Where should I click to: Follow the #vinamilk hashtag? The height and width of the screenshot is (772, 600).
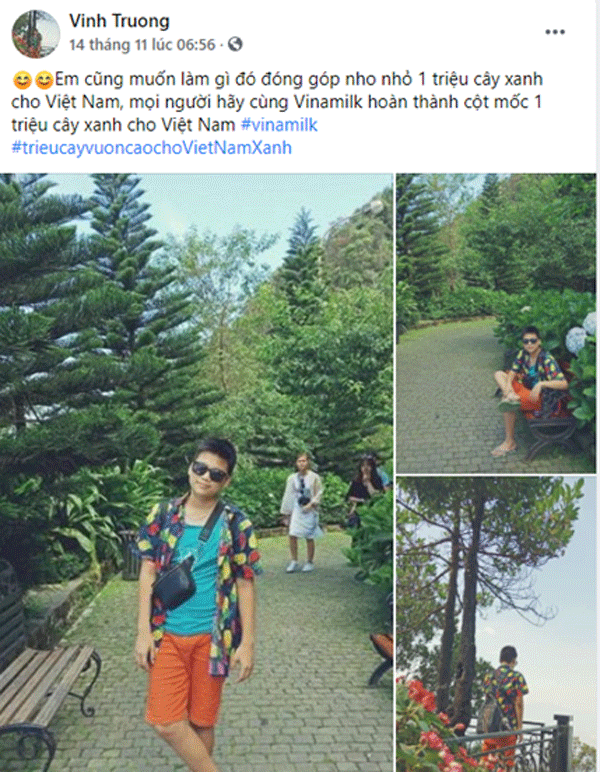pyautogui.click(x=279, y=125)
